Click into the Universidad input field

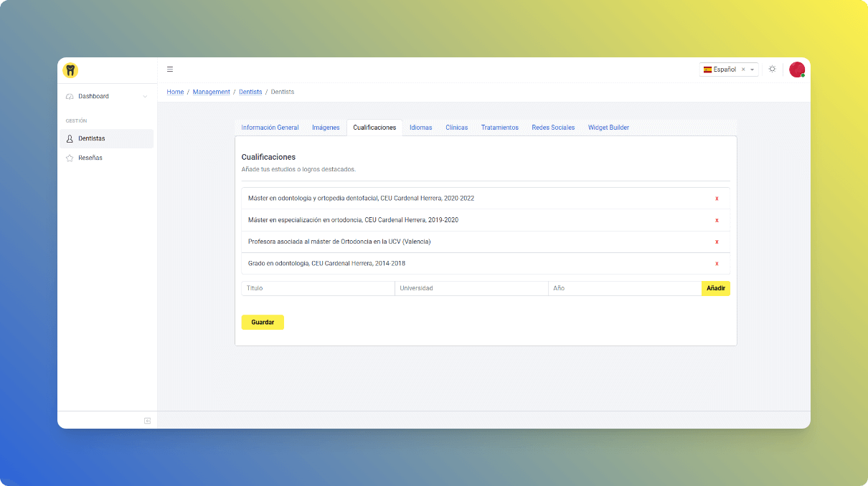tap(471, 288)
